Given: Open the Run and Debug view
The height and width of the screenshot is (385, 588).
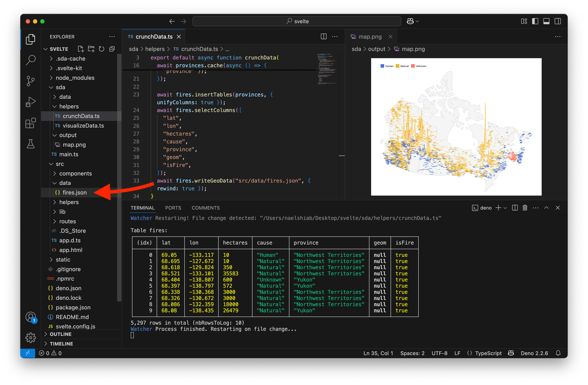Looking at the screenshot, I should click(x=31, y=102).
